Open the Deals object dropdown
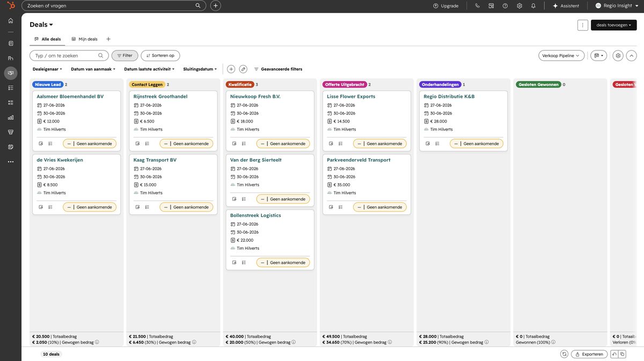The image size is (644, 361). (41, 25)
